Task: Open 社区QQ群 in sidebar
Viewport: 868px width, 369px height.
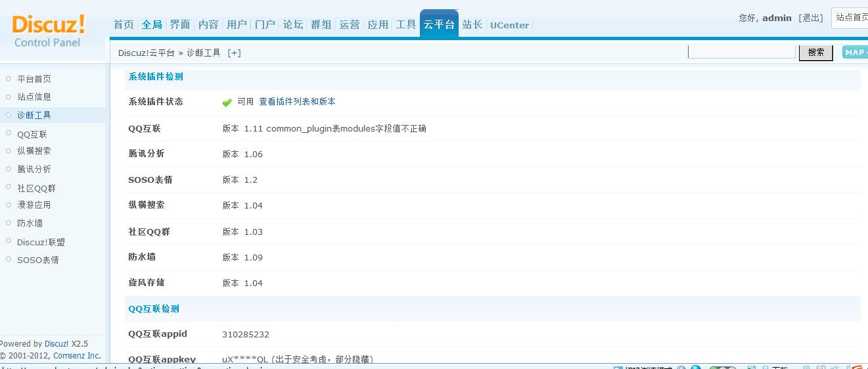Action: pos(37,188)
